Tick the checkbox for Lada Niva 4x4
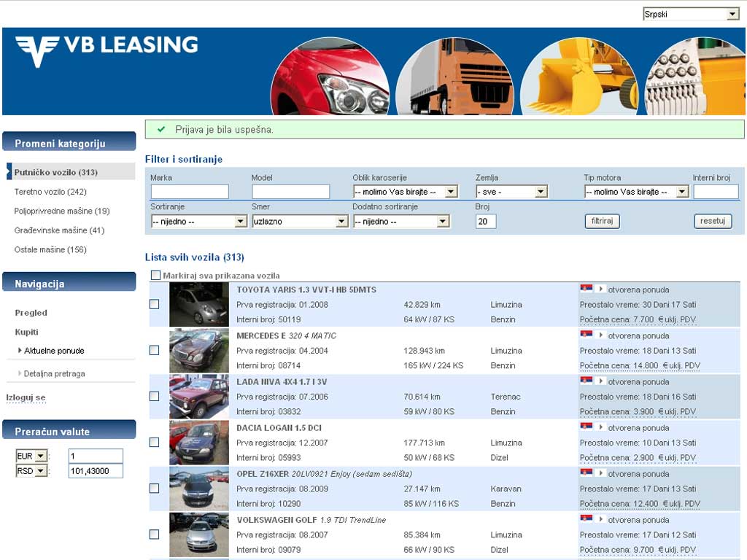The width and height of the screenshot is (747, 560). 155,397
